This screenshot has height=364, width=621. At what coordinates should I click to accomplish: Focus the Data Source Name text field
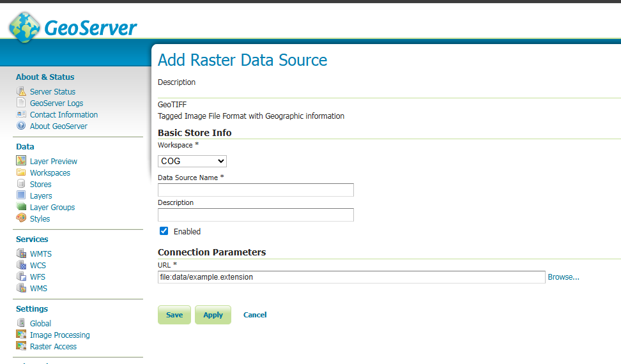point(256,190)
